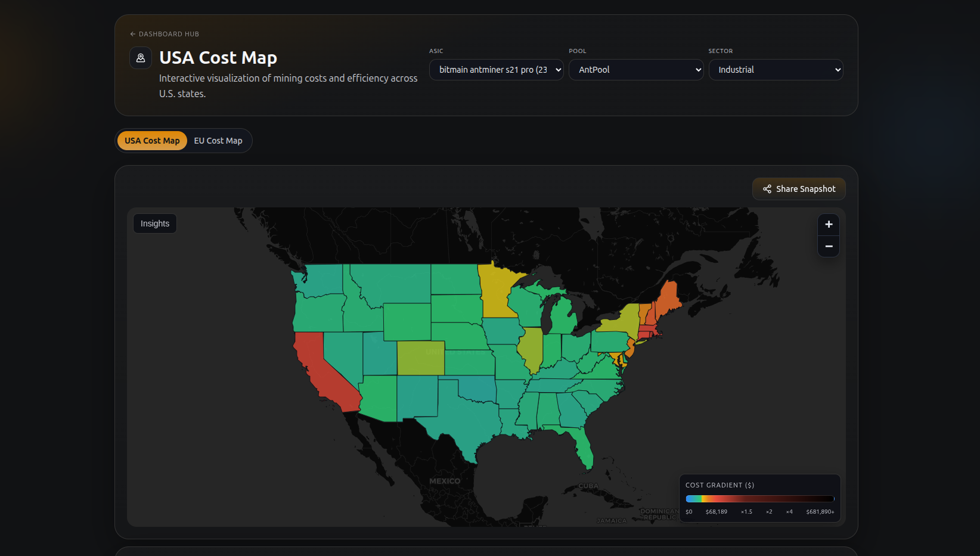Click the minus icon to zoom the map out
The height and width of the screenshot is (556, 980).
[828, 246]
